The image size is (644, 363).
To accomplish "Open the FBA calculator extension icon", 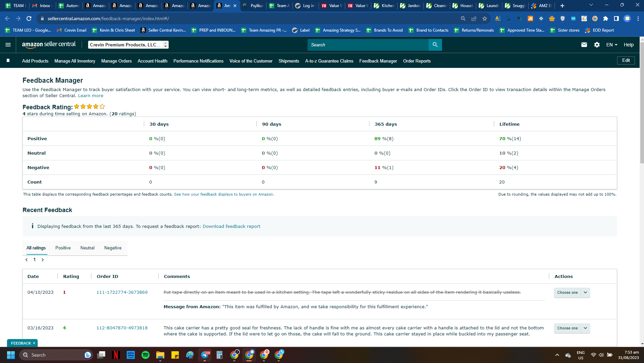I will coord(573,18).
